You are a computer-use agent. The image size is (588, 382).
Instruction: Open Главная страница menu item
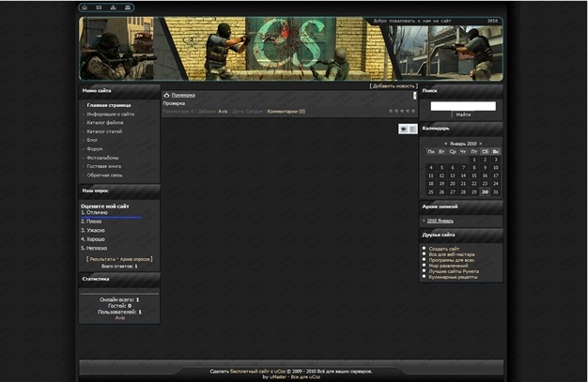coord(109,105)
